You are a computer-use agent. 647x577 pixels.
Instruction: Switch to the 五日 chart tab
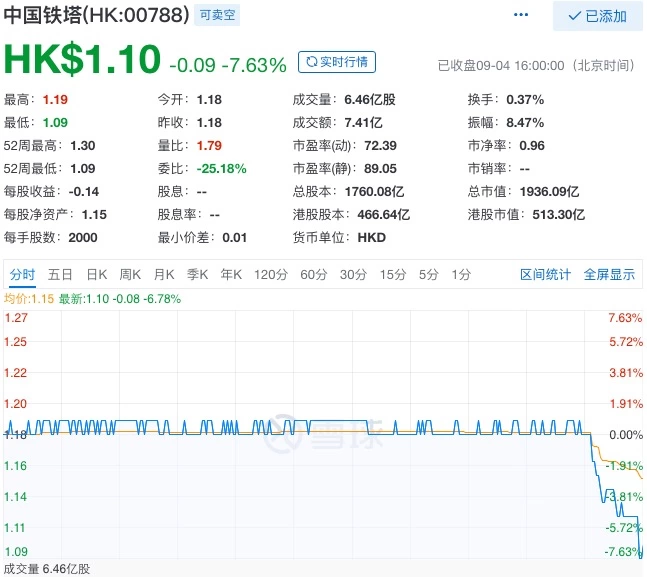[60, 275]
